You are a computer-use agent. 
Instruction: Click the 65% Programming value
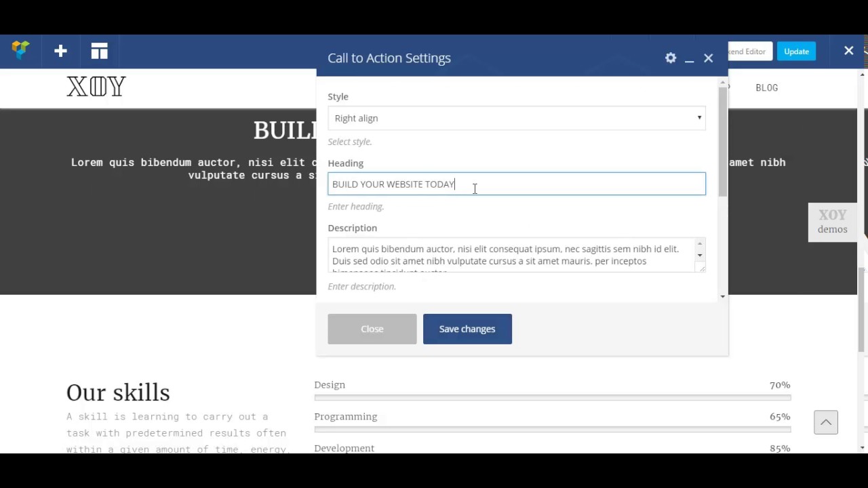pos(780,417)
